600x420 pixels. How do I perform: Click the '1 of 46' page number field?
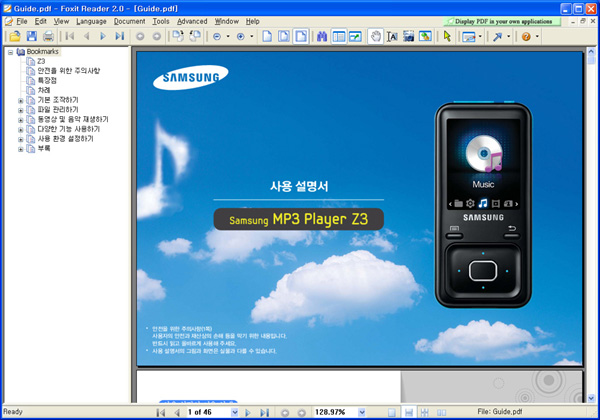[x=208, y=412]
